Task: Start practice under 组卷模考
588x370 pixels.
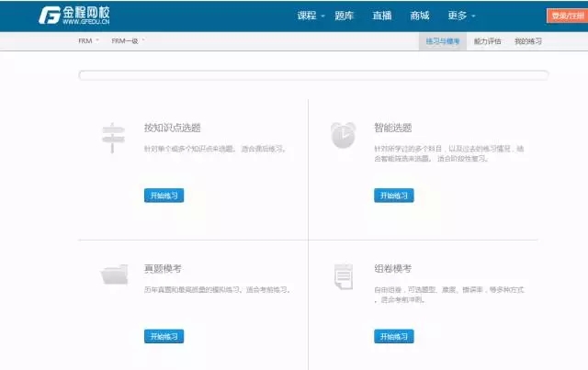Action: (x=394, y=336)
